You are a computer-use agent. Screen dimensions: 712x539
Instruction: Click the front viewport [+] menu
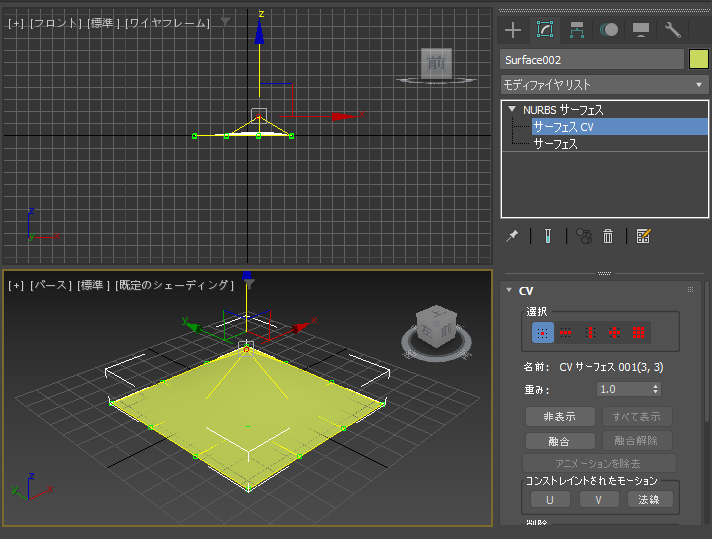point(16,23)
